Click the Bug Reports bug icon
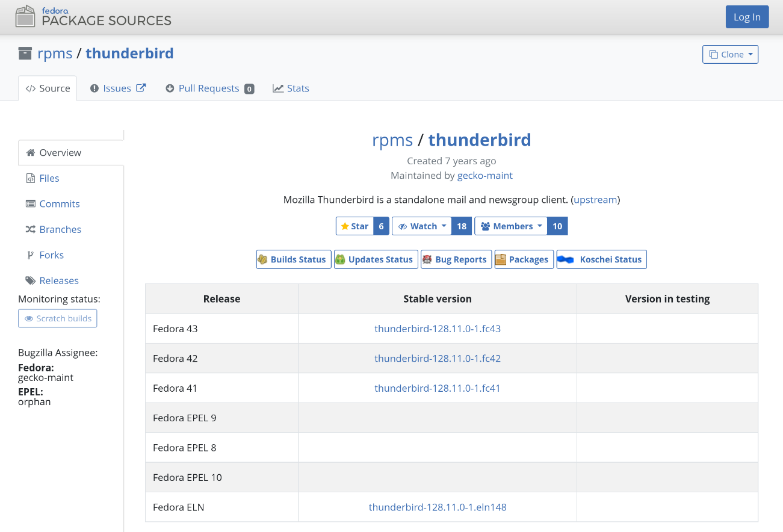This screenshot has height=532, width=783. tap(427, 259)
